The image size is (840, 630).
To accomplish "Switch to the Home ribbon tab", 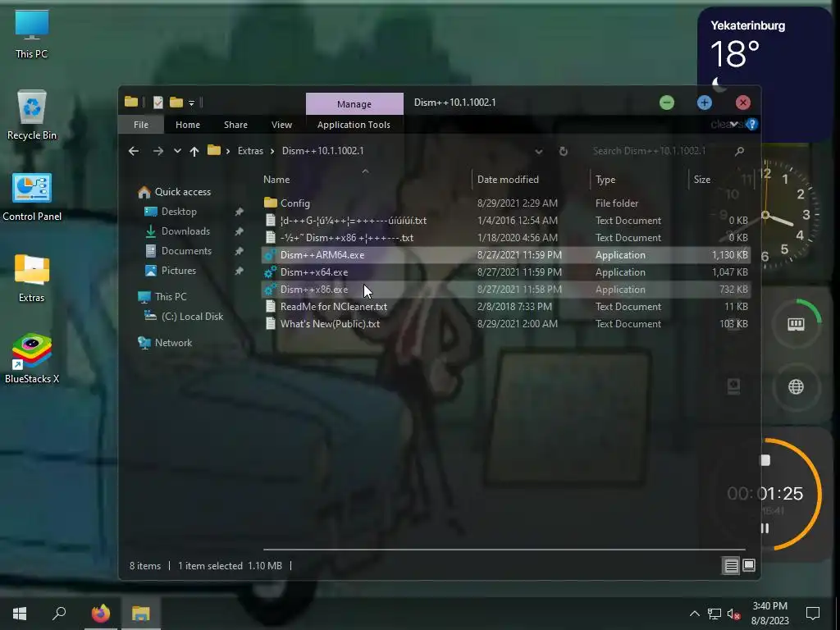I will (x=188, y=125).
